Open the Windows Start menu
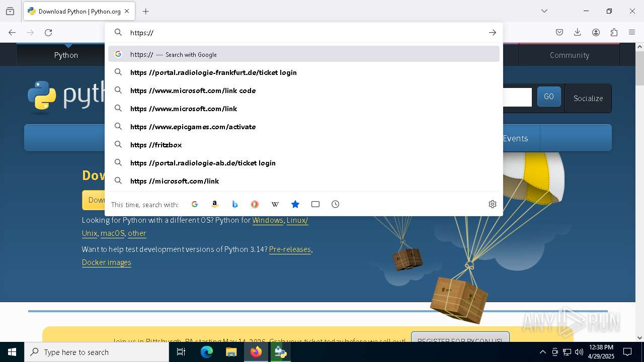The height and width of the screenshot is (362, 644). click(x=12, y=352)
